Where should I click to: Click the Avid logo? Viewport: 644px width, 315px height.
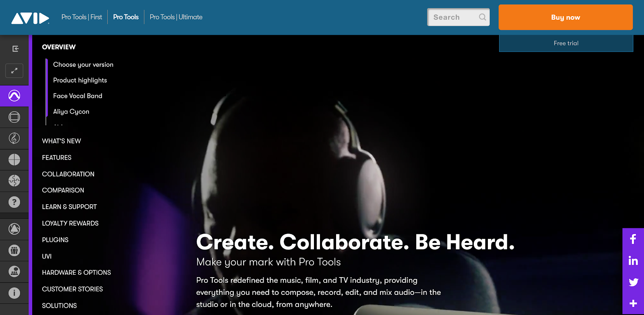(x=30, y=18)
